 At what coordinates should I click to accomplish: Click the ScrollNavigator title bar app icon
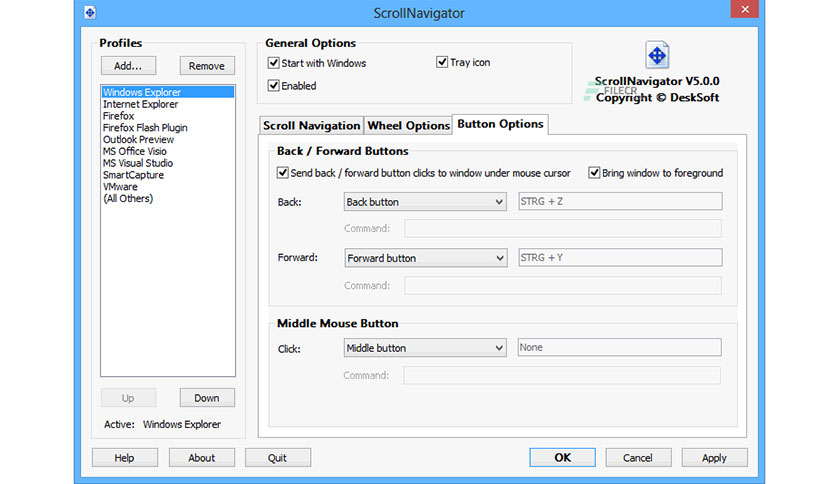point(90,12)
